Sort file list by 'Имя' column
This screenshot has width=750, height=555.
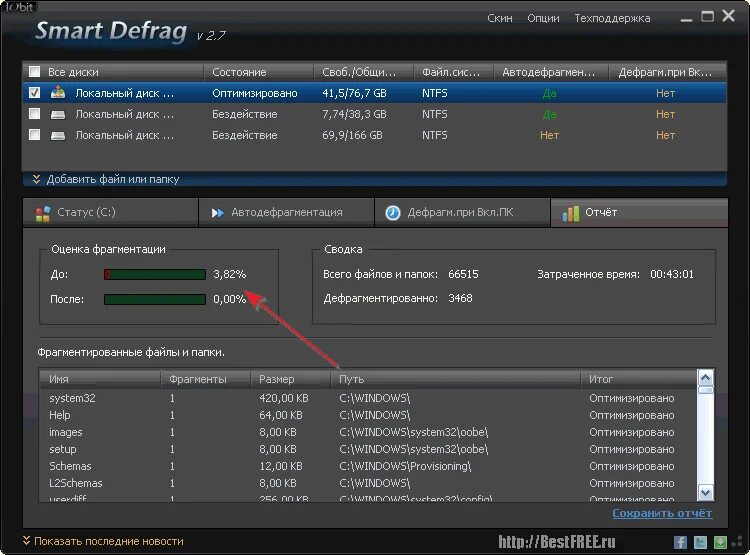click(x=99, y=379)
